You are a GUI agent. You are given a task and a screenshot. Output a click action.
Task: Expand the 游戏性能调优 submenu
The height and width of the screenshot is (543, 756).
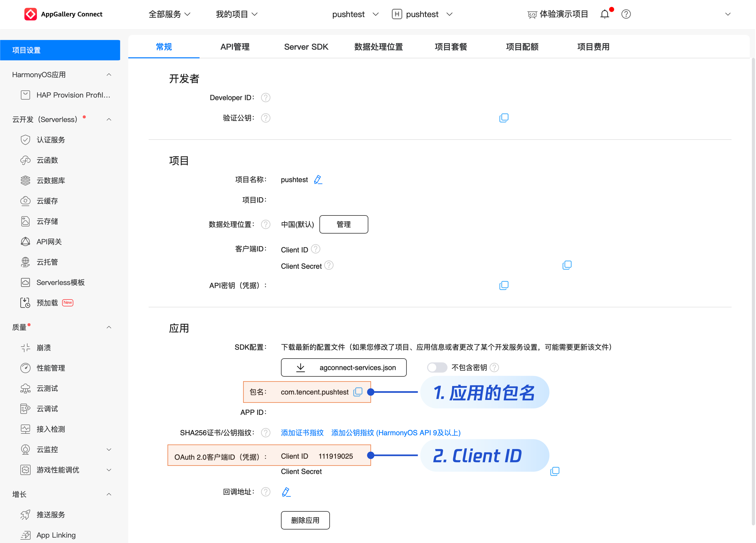point(109,470)
